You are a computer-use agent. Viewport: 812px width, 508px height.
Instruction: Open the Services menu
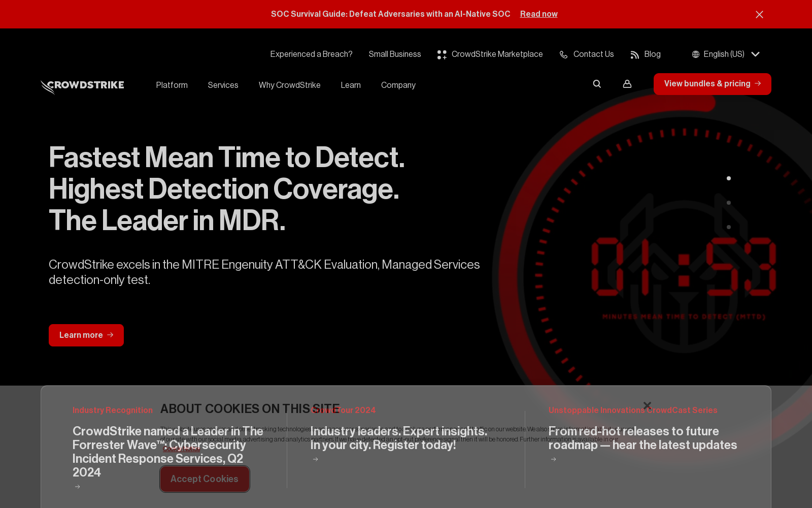223,85
